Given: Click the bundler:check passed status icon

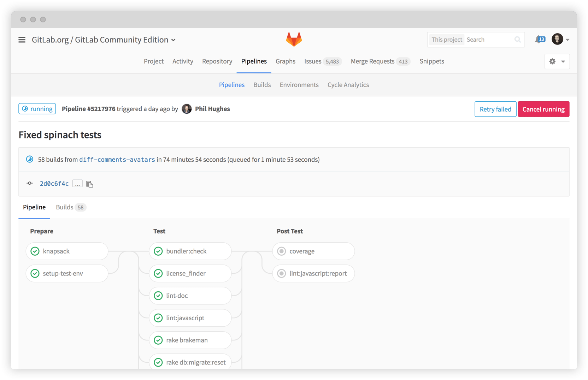Looking at the screenshot, I should click(x=158, y=251).
